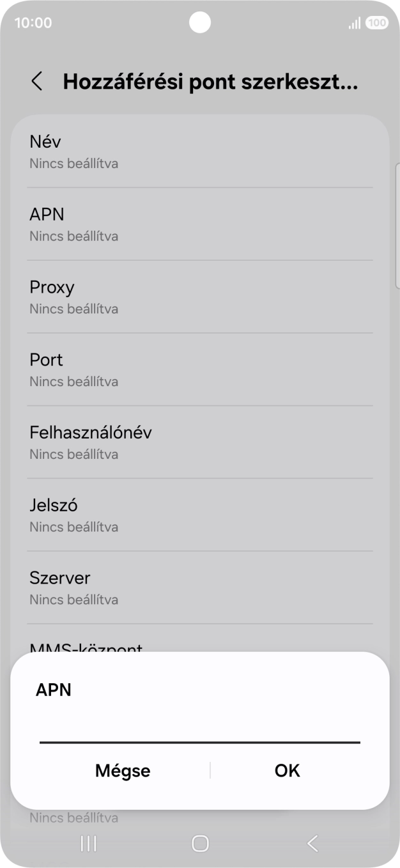Screen dimensions: 400x868
Task: Tap the signal strength indicator
Action: click(x=355, y=22)
